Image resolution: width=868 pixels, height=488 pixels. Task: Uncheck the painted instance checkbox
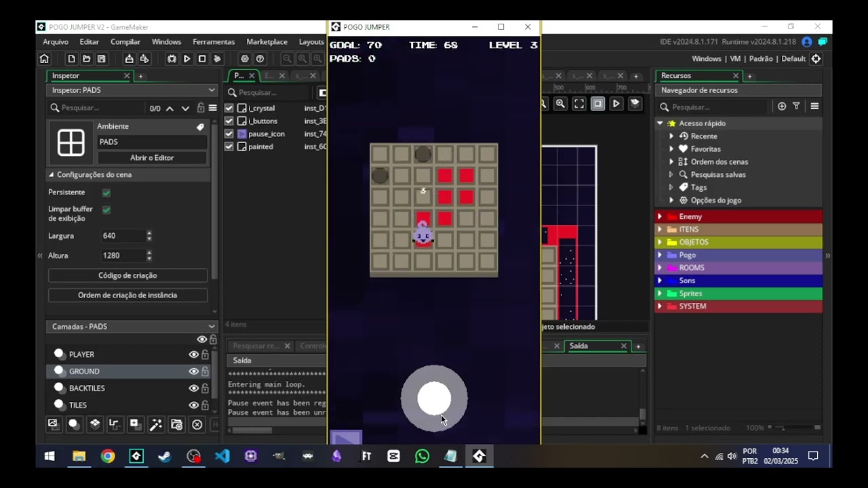pos(229,147)
